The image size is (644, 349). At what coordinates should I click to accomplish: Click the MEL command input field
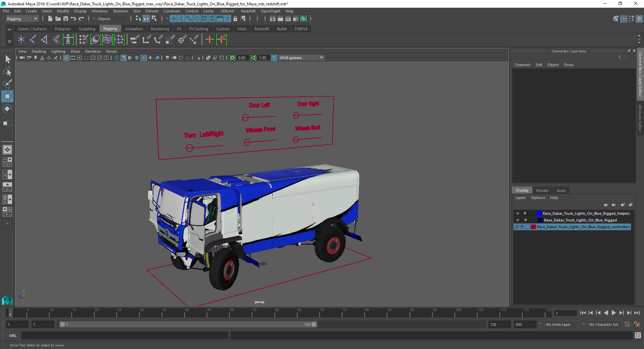124,335
